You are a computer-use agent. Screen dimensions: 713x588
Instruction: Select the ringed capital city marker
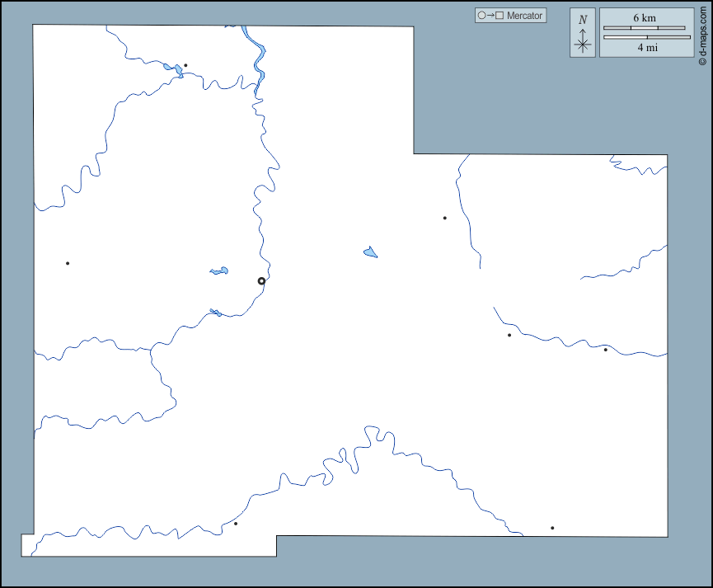261,281
